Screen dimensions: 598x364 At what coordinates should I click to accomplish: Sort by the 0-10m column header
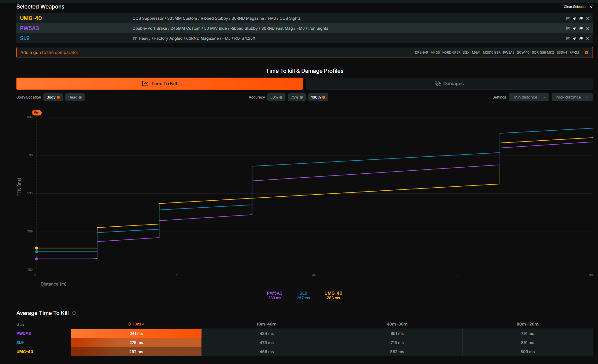pos(136,324)
